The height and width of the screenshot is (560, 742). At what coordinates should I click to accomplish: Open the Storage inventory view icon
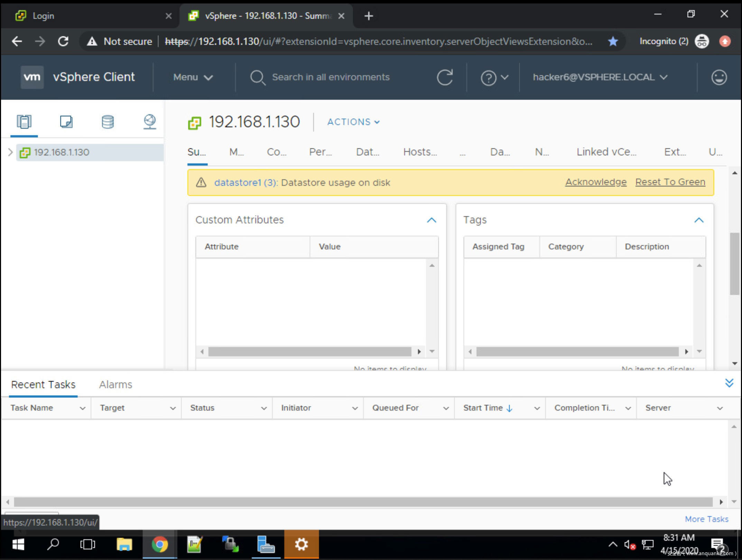(x=108, y=122)
